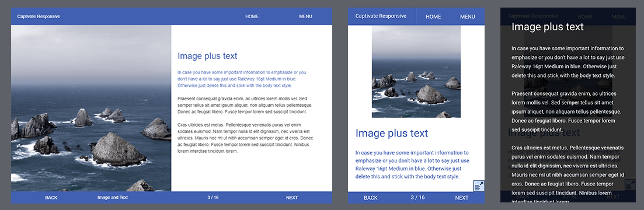Select HOME in the tablet layout header
The image size is (644, 210).
click(x=433, y=17)
